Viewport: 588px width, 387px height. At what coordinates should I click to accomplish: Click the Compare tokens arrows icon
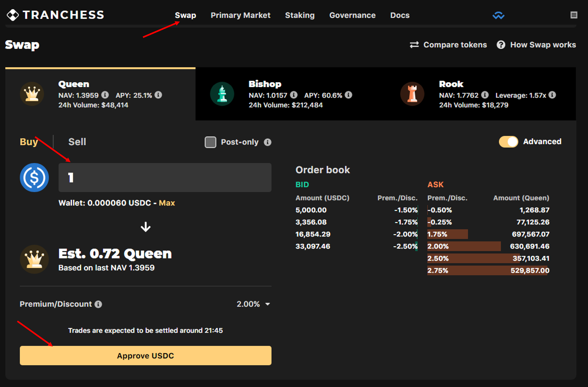point(414,45)
